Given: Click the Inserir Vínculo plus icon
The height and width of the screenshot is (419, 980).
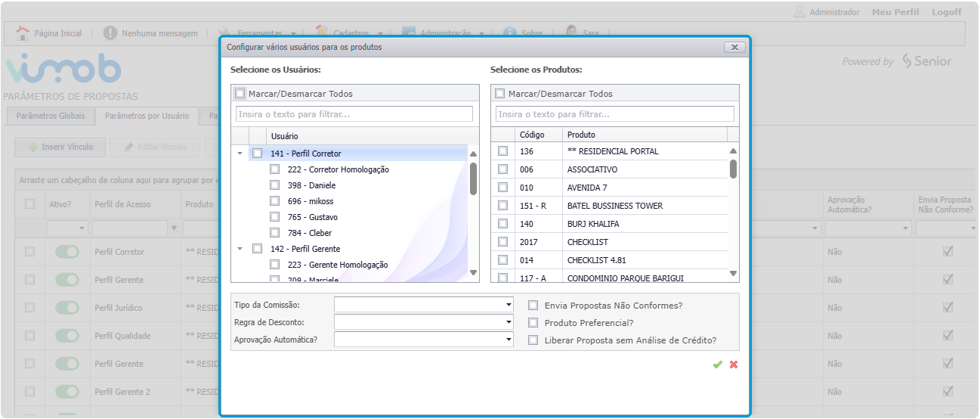Looking at the screenshot, I should [33, 147].
